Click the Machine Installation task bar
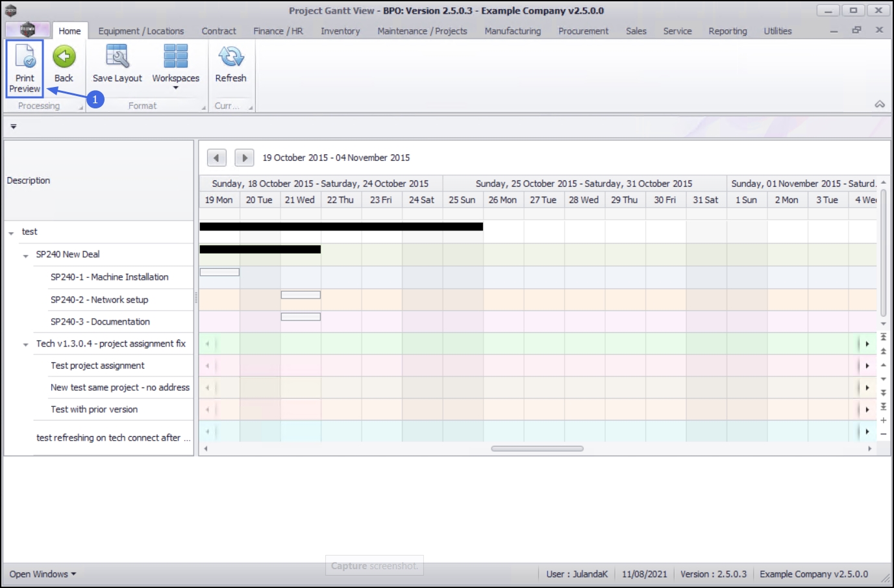This screenshot has height=588, width=894. 219,272
